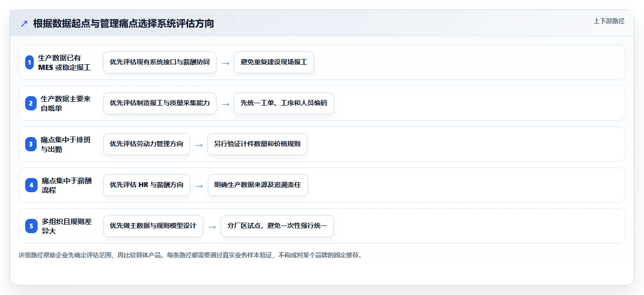
Task: Click the number 4 badge
Action: coord(31,185)
